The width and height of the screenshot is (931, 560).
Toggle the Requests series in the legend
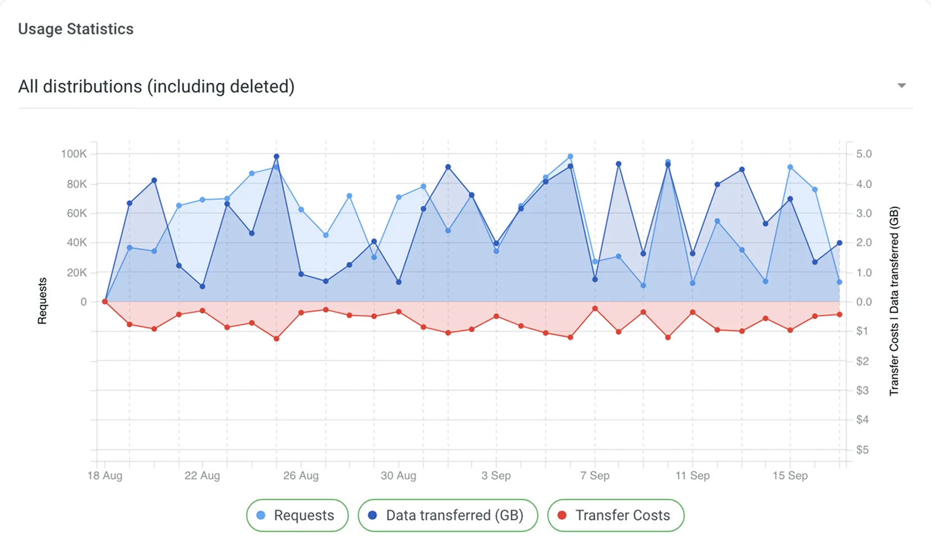297,515
